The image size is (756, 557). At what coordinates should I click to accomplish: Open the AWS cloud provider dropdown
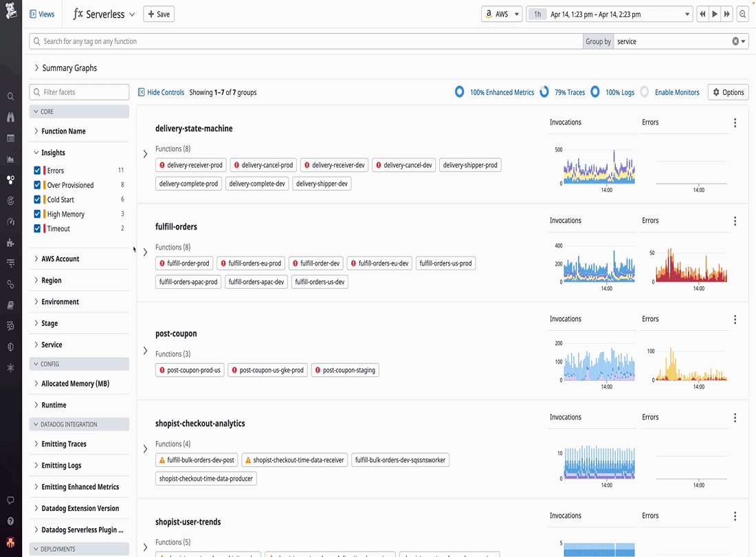(x=502, y=14)
